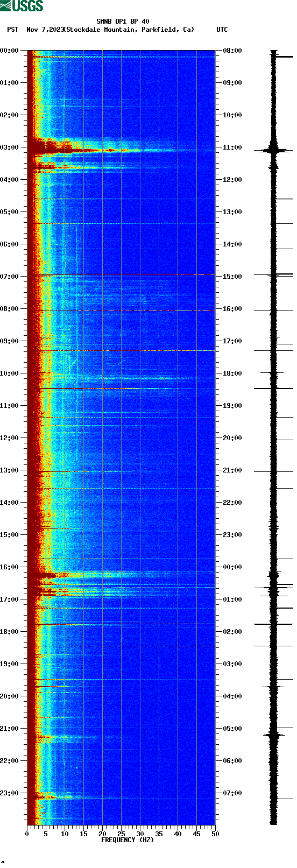Screen dimensions: 297x868
Task: Click the 21:00 label on the PST axis
Action: click(9, 729)
